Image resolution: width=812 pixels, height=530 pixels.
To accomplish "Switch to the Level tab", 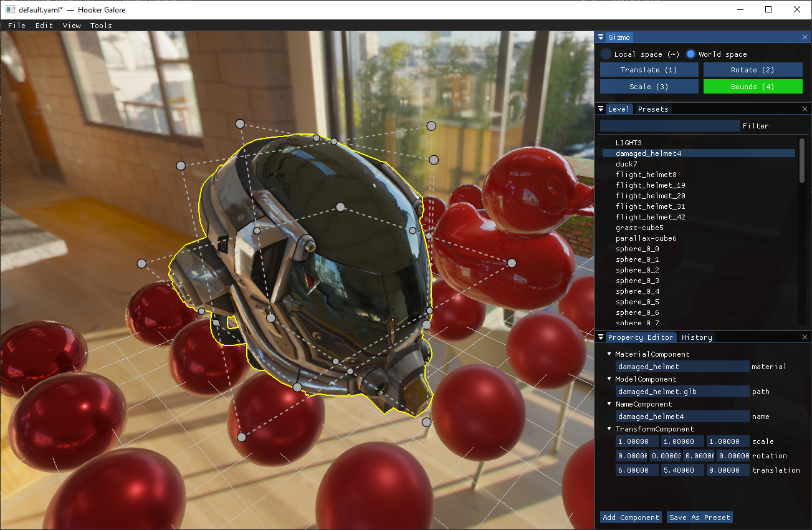I will 619,109.
